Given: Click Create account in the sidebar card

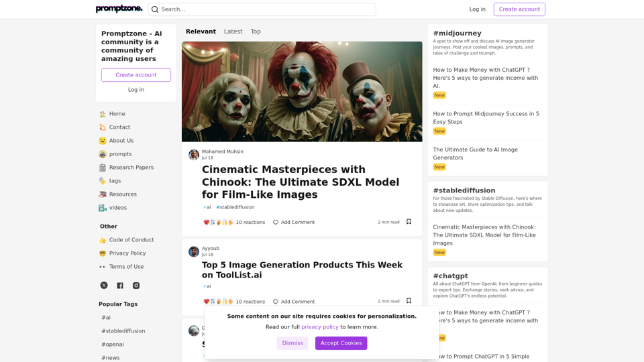Looking at the screenshot, I should [x=136, y=75].
